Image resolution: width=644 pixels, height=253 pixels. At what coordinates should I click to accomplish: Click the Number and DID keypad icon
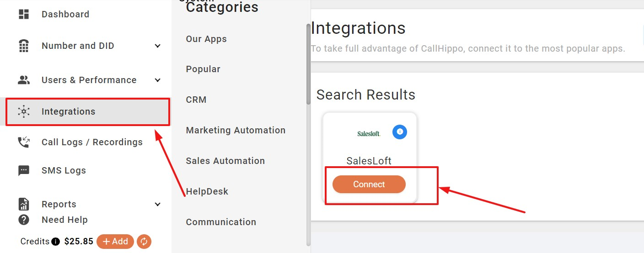(x=24, y=46)
